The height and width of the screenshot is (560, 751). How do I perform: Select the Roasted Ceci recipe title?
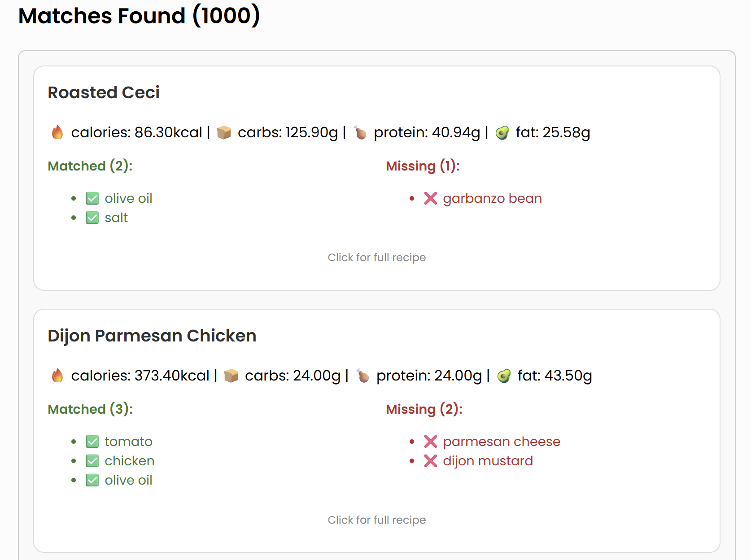pyautogui.click(x=104, y=92)
